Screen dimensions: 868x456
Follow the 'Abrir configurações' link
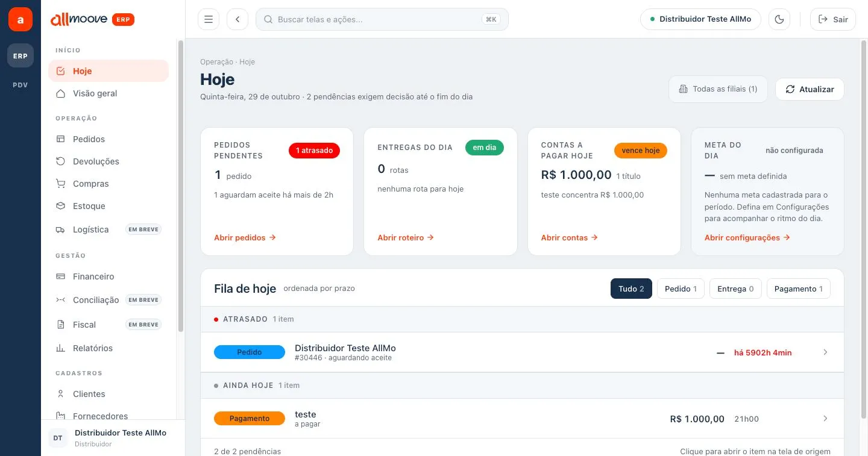pyautogui.click(x=747, y=237)
